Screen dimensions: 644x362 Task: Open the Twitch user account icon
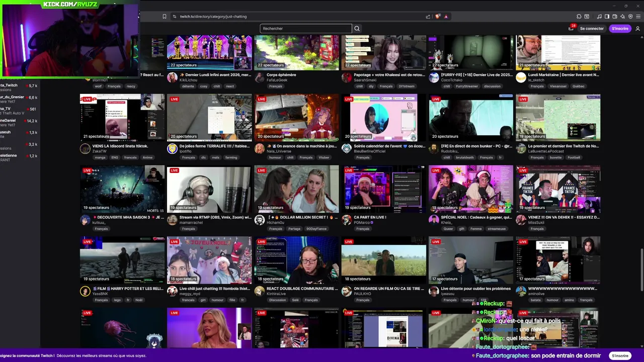pyautogui.click(x=637, y=29)
